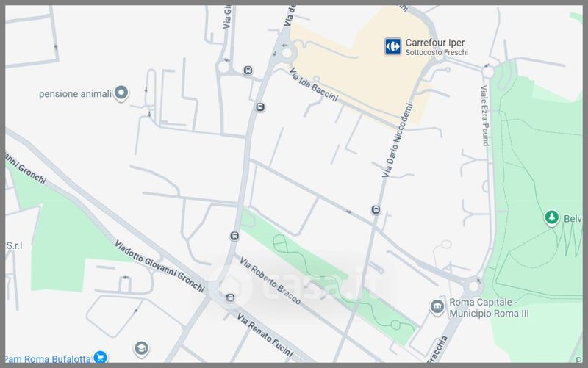Open the Municipio Roma III building marker
The height and width of the screenshot is (368, 588).
(x=437, y=307)
